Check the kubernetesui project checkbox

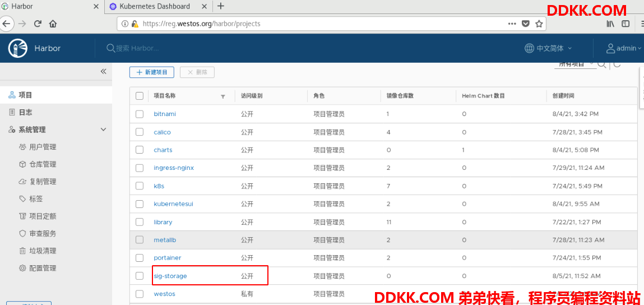[x=140, y=204]
